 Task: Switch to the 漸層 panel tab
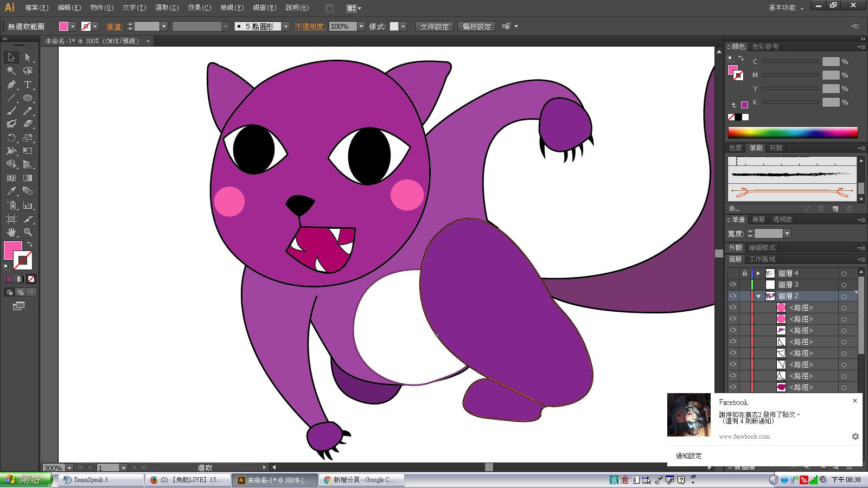[758, 220]
